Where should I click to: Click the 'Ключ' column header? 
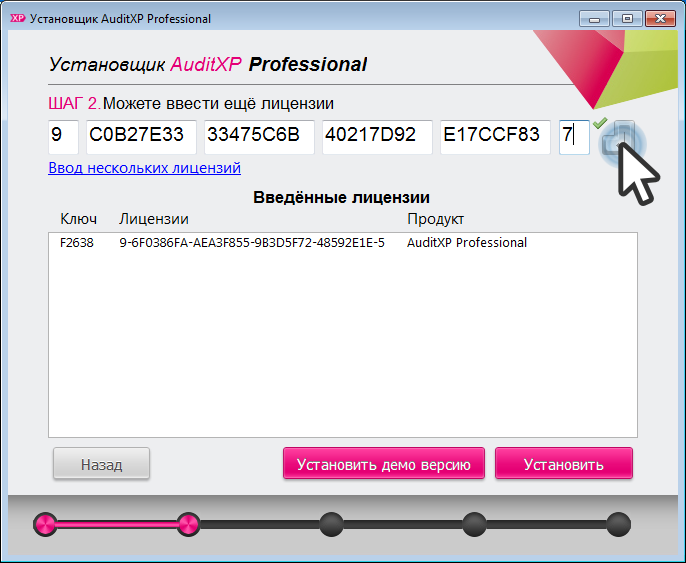tap(78, 219)
